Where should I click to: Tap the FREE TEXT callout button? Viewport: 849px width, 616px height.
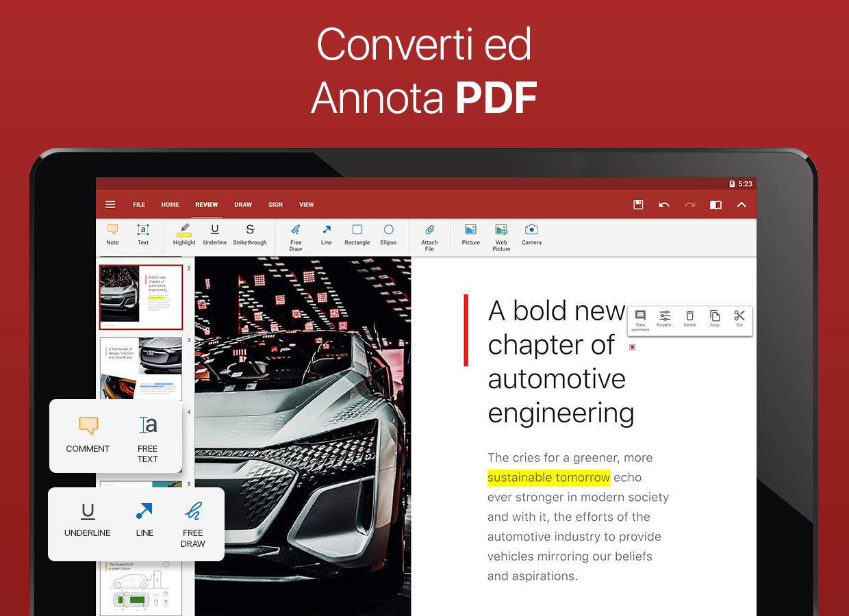tap(147, 439)
